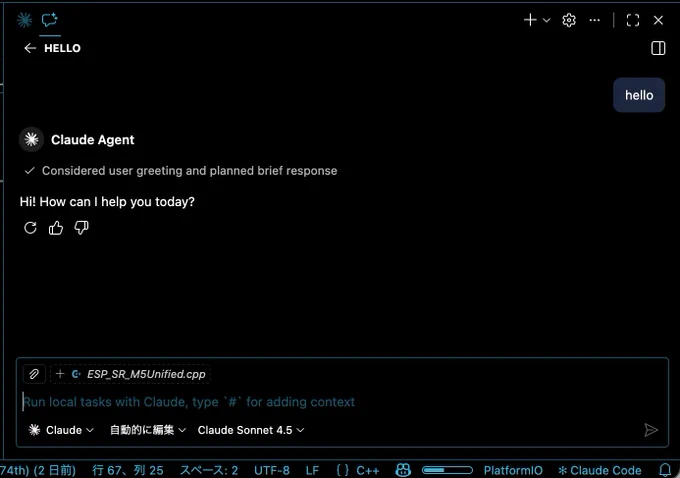
Task: Open the Claude sparkle tab icon
Action: [x=24, y=20]
